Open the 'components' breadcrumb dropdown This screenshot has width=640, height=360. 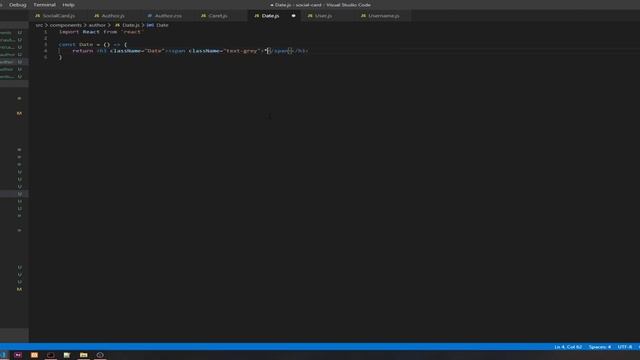click(x=66, y=25)
